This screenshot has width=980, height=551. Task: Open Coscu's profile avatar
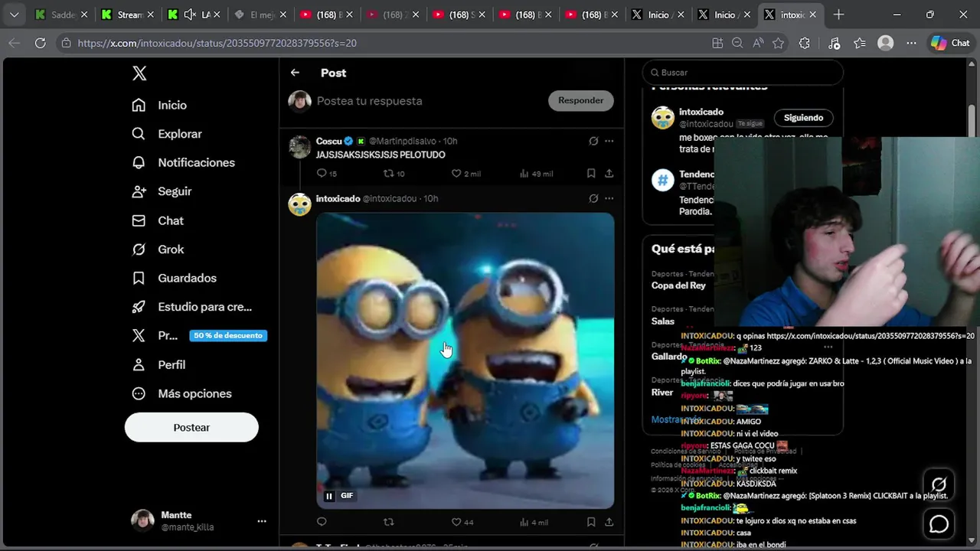point(299,146)
